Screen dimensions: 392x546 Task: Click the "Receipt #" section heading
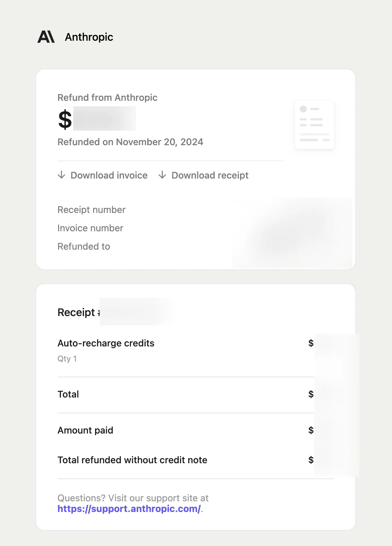coord(77,312)
